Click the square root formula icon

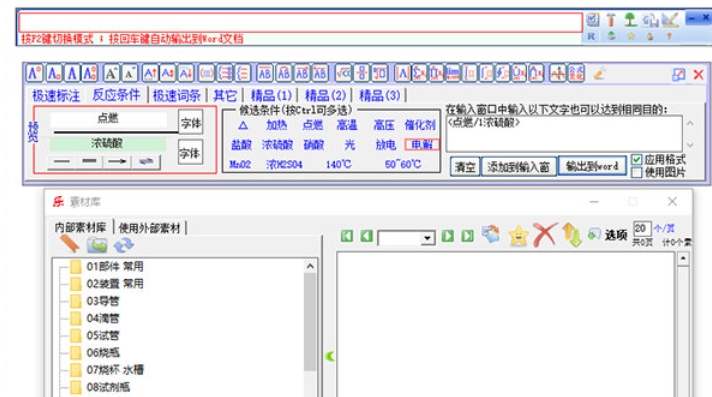tap(344, 73)
